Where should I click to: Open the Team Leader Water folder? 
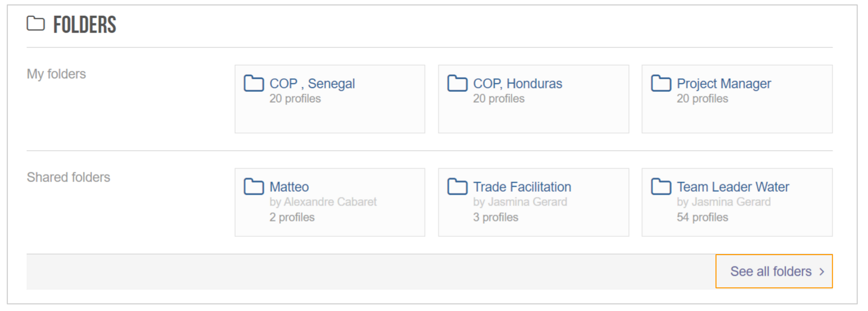[733, 187]
